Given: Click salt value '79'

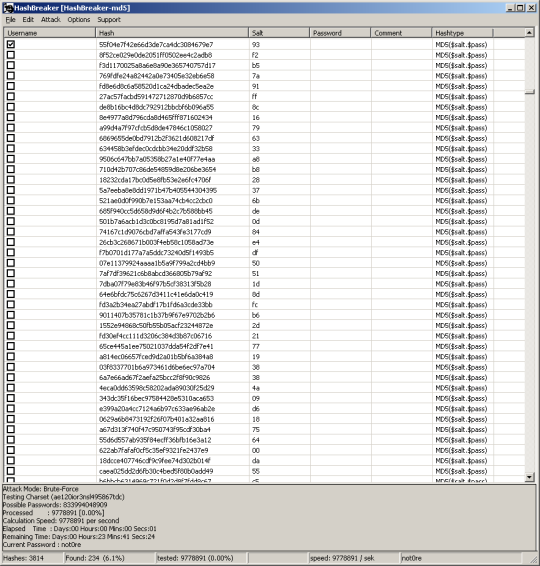Looking at the screenshot, I should [256, 128].
